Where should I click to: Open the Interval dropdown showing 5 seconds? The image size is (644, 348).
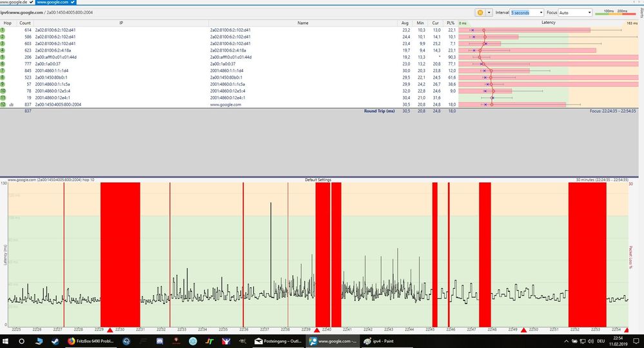(527, 12)
